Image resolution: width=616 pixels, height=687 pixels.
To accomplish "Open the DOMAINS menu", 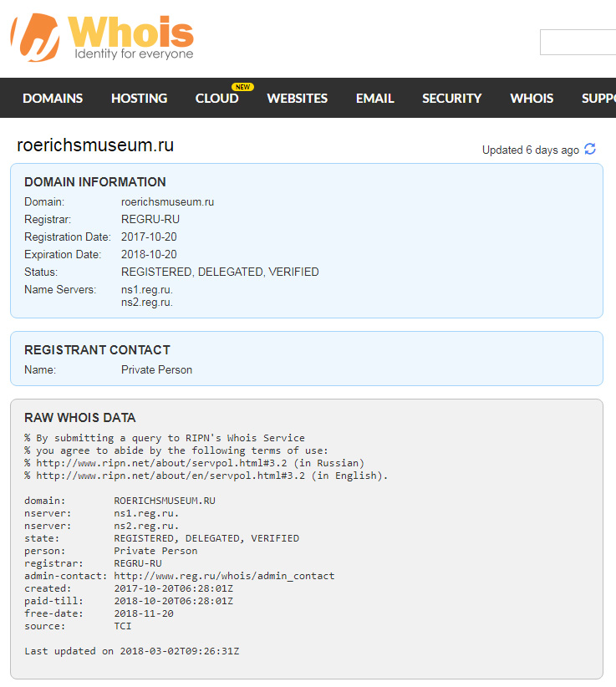I will [x=53, y=98].
